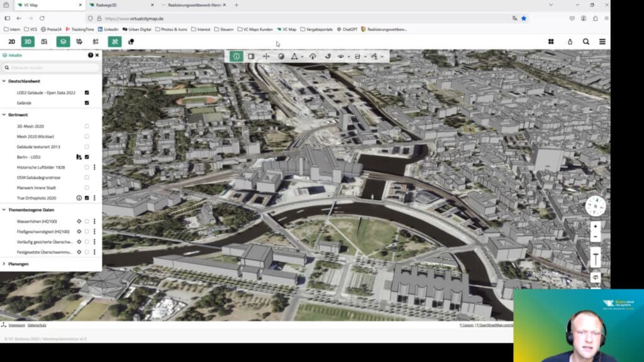The height and width of the screenshot is (362, 644).
Task: Open the LinkedIn bookmark
Action: (x=108, y=30)
